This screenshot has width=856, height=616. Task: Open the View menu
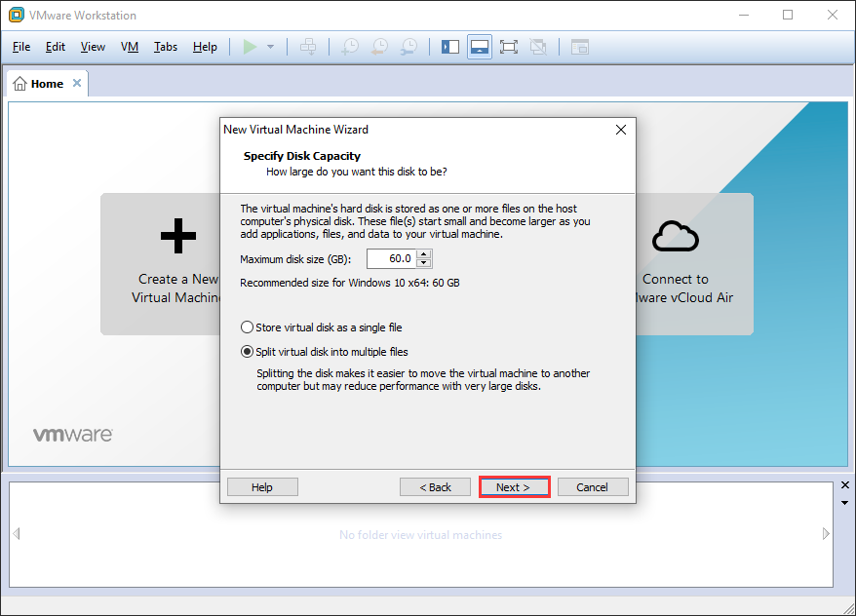click(x=93, y=47)
